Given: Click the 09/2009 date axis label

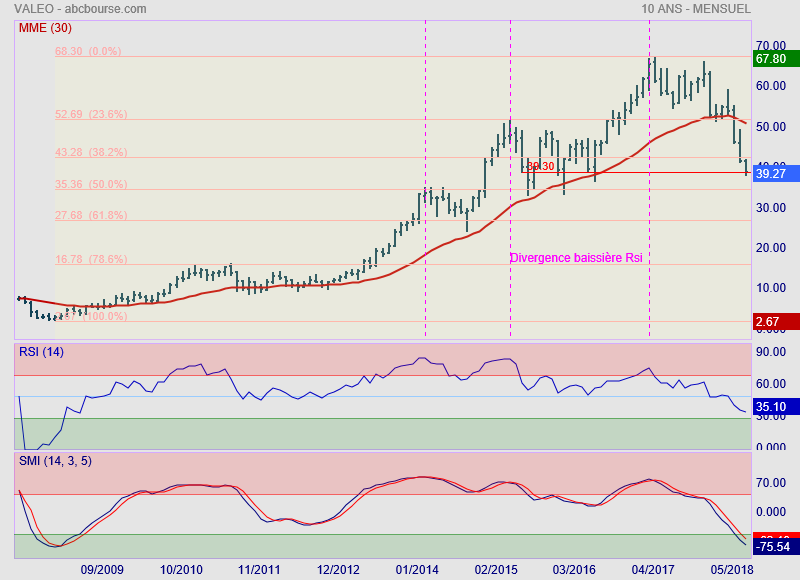Looking at the screenshot, I should click(x=102, y=569).
